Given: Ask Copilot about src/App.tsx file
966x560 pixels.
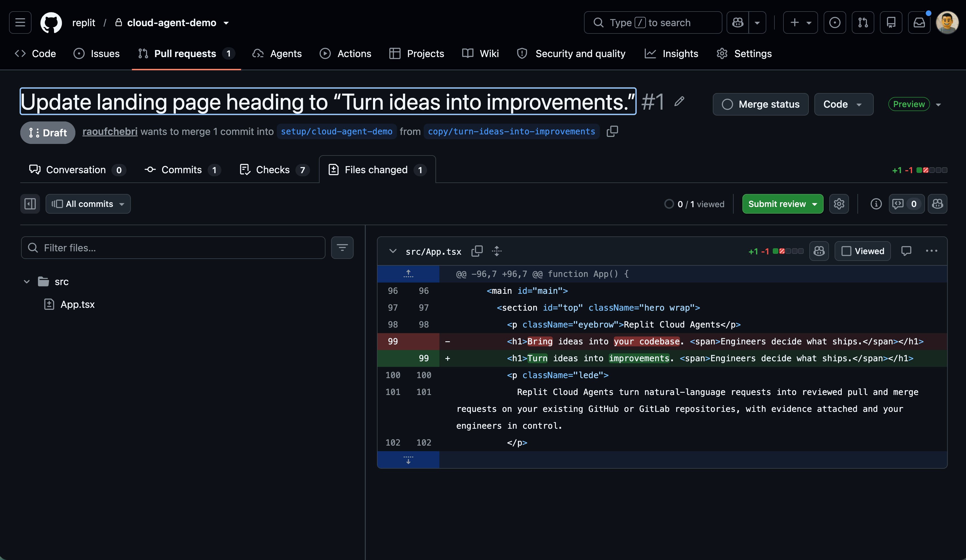Looking at the screenshot, I should coord(819,251).
